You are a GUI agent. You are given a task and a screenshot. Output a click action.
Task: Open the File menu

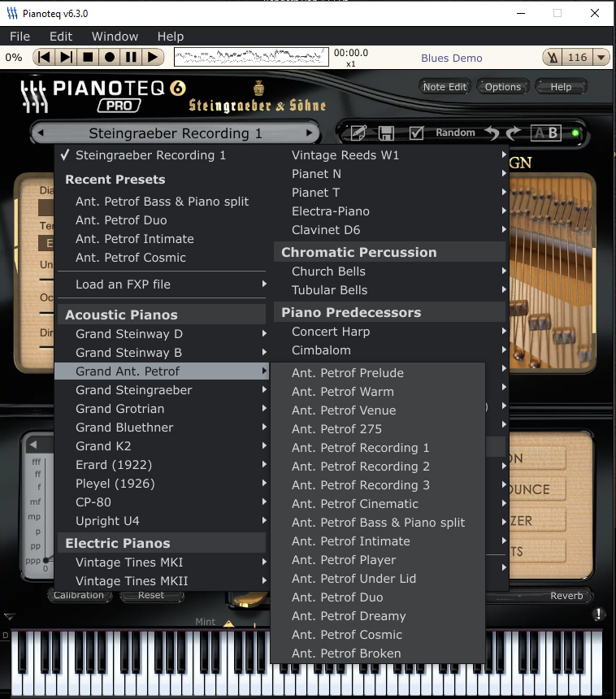pyautogui.click(x=20, y=37)
